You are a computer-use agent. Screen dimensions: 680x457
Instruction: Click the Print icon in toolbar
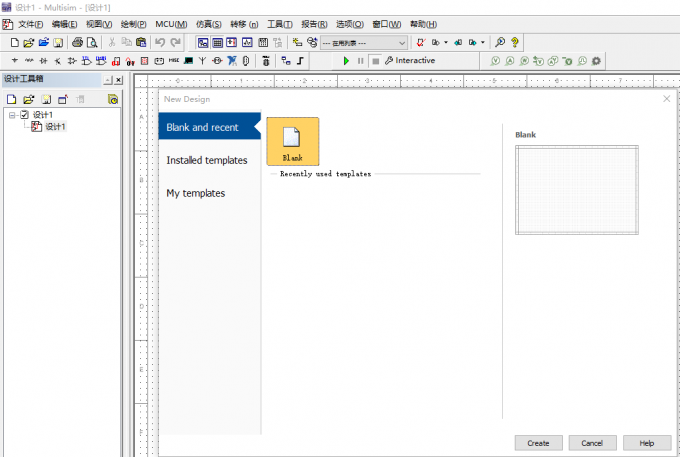click(78, 42)
